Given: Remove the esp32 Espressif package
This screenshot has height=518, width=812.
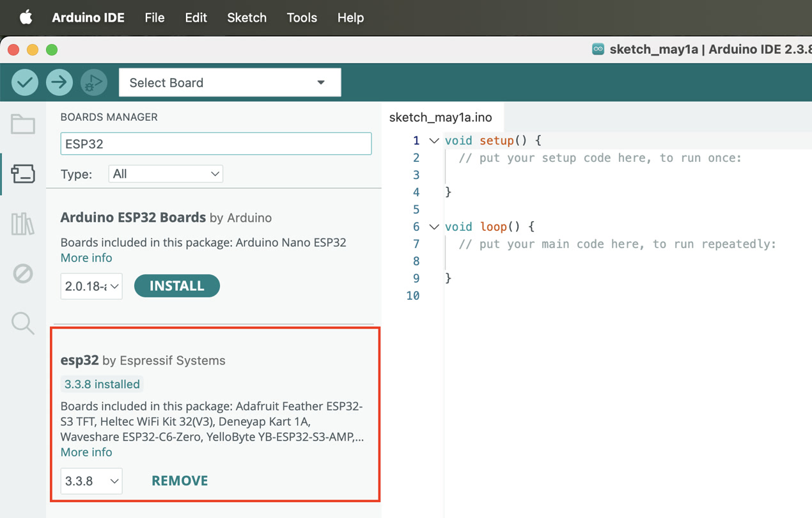Looking at the screenshot, I should [x=180, y=481].
